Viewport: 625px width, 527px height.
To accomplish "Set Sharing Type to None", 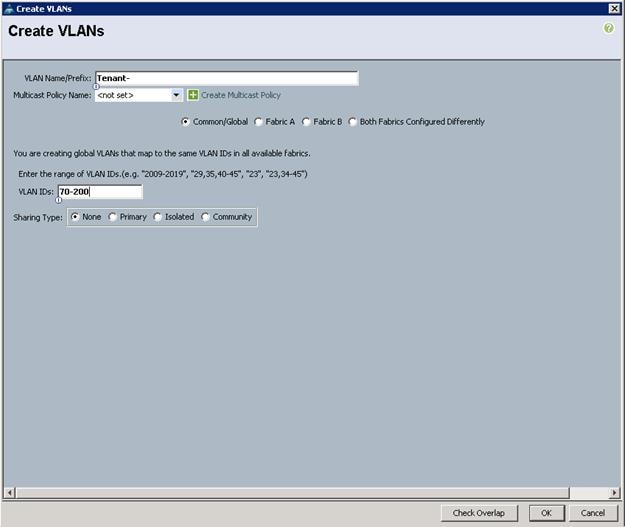I will coord(75,217).
